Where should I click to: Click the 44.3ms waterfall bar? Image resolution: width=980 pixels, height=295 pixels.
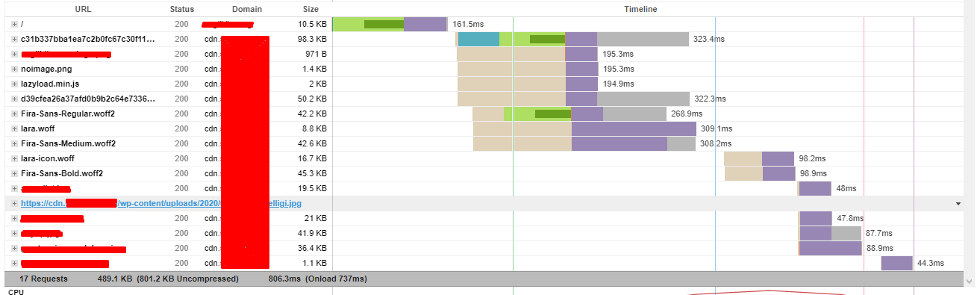tap(896, 263)
